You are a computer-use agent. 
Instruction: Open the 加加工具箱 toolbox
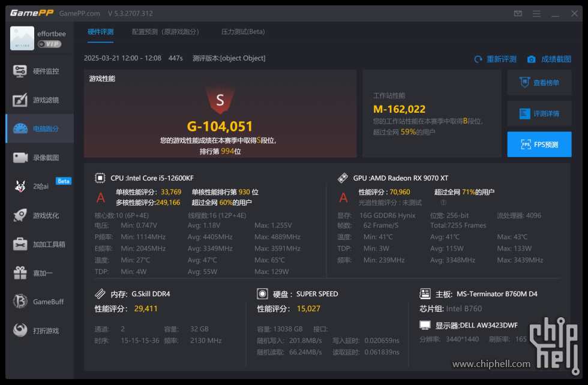point(40,244)
